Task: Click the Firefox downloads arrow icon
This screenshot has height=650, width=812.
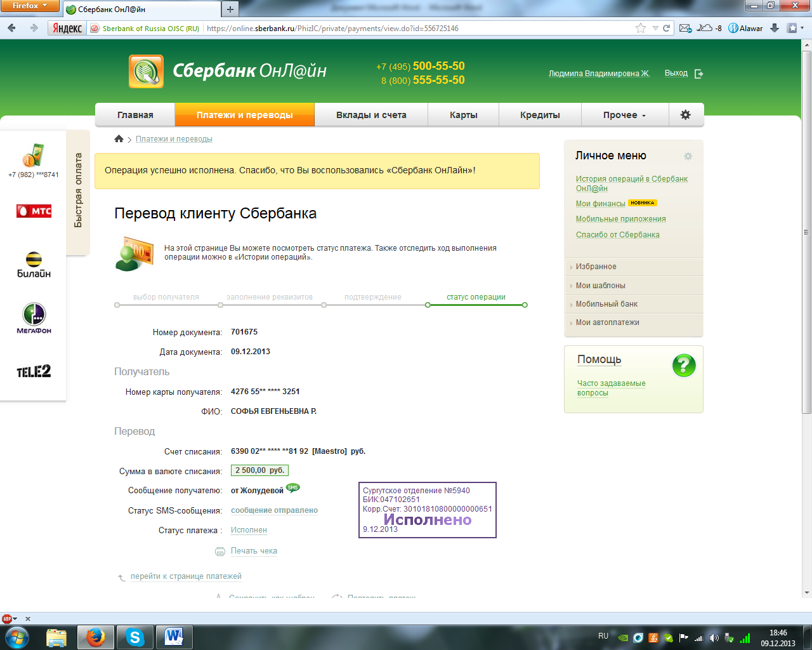Action: tap(775, 28)
